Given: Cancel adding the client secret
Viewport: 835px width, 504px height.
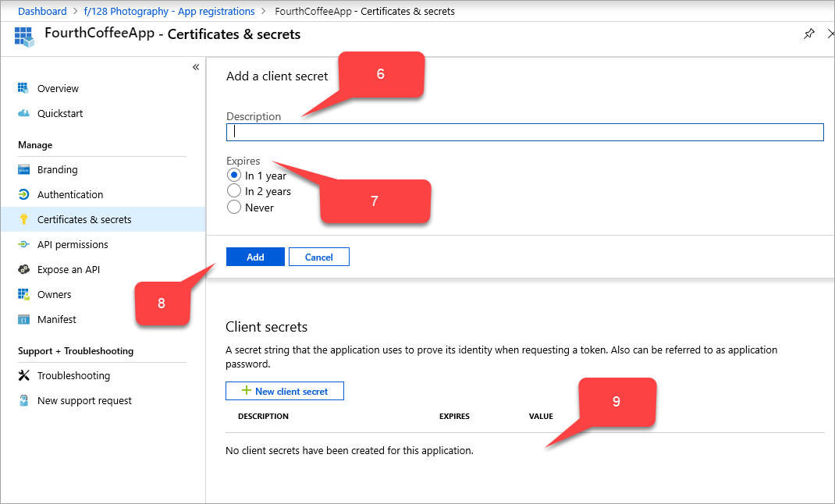Looking at the screenshot, I should click(x=318, y=256).
